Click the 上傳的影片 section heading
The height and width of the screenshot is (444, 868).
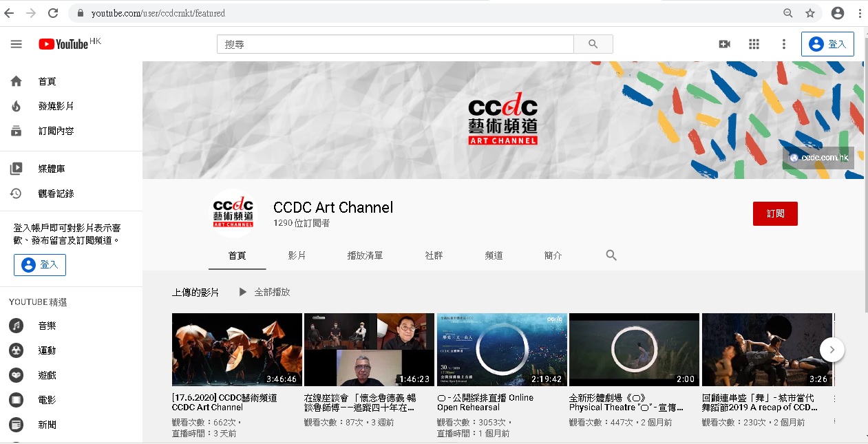coord(195,292)
